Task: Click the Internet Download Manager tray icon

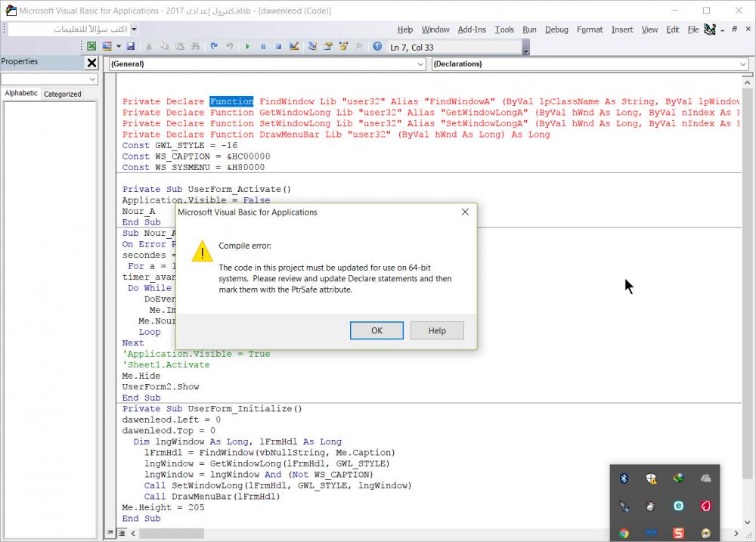Action: pos(678,478)
